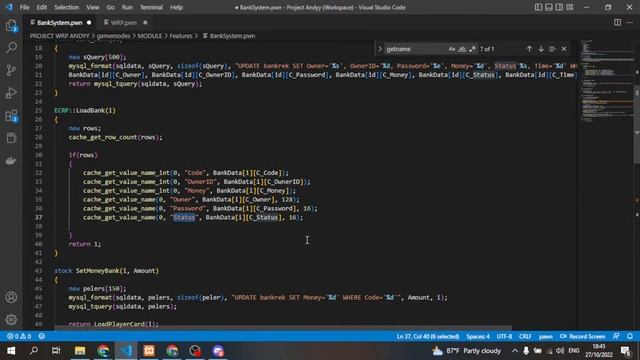Toggle Match Whole Word in find widget
Image resolution: width=640 pixels, height=360 pixels.
coord(462,49)
